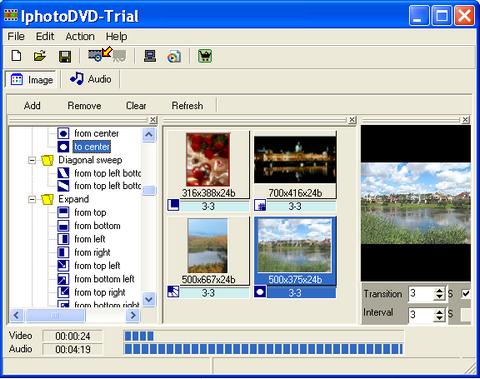The height and width of the screenshot is (379, 480).
Task: Open project with the folder icon
Action: (x=40, y=56)
